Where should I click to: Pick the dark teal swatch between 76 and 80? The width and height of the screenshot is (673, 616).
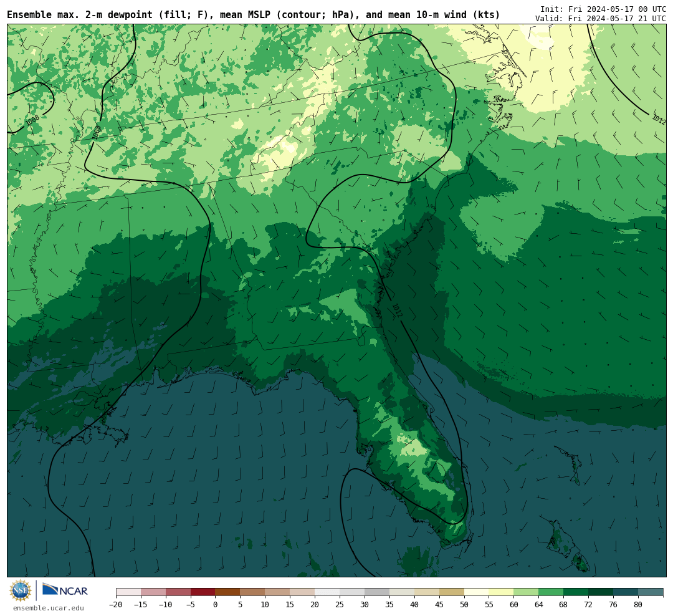click(626, 592)
